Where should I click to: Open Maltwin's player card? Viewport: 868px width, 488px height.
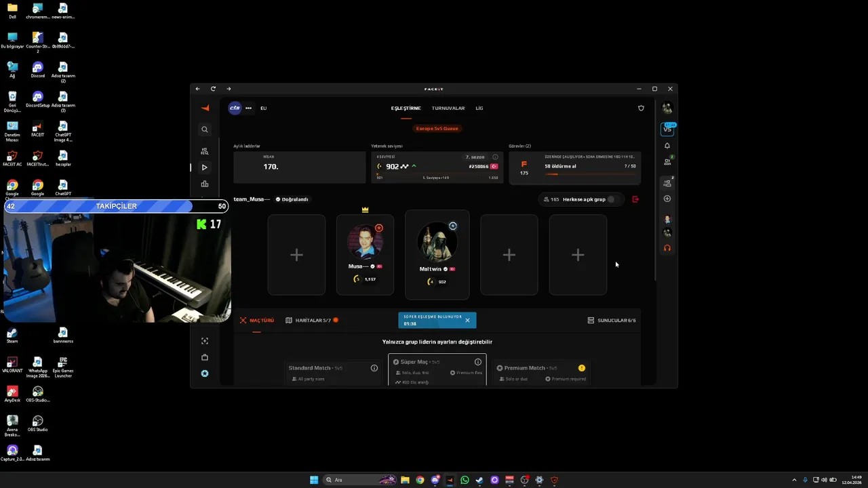437,255
